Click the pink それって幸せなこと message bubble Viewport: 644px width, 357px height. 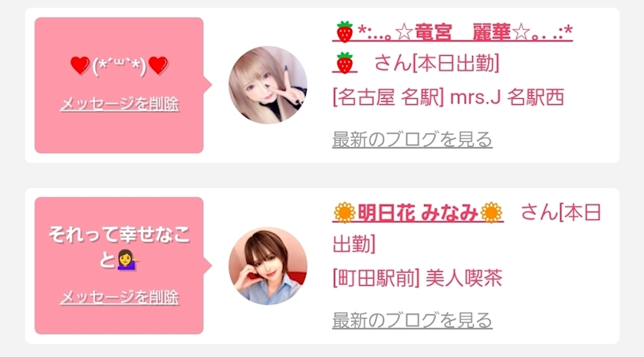tap(119, 266)
